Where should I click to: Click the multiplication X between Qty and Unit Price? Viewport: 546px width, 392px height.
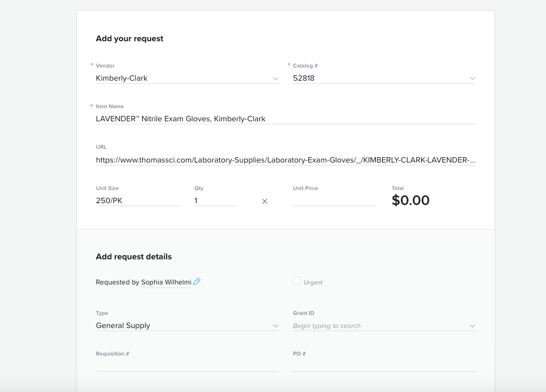click(265, 201)
